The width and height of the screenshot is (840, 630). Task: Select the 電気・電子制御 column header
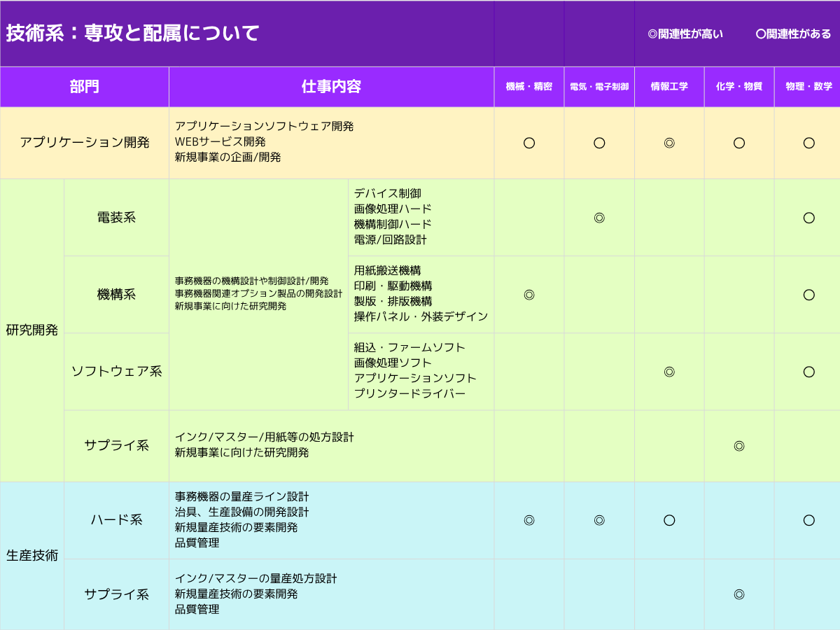click(599, 87)
